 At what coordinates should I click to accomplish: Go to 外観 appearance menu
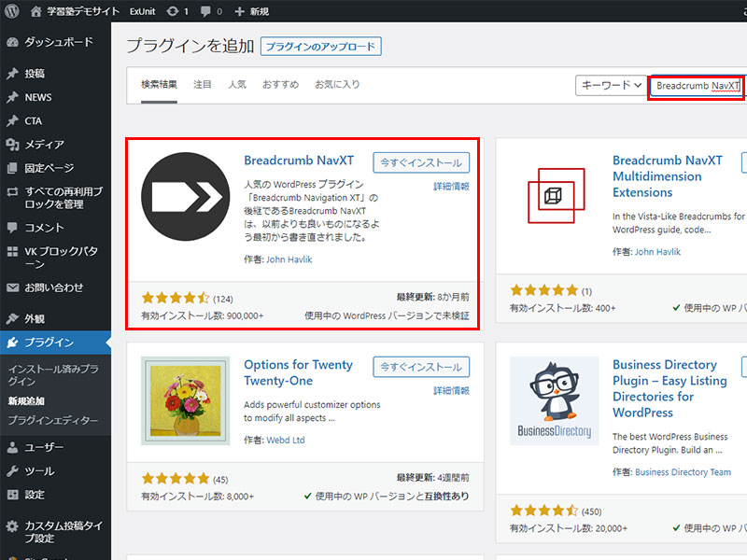(x=35, y=319)
